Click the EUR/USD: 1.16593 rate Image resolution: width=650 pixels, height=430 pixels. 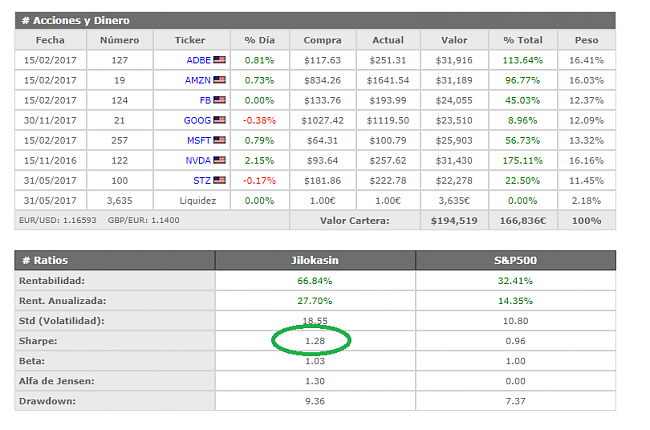pos(58,220)
